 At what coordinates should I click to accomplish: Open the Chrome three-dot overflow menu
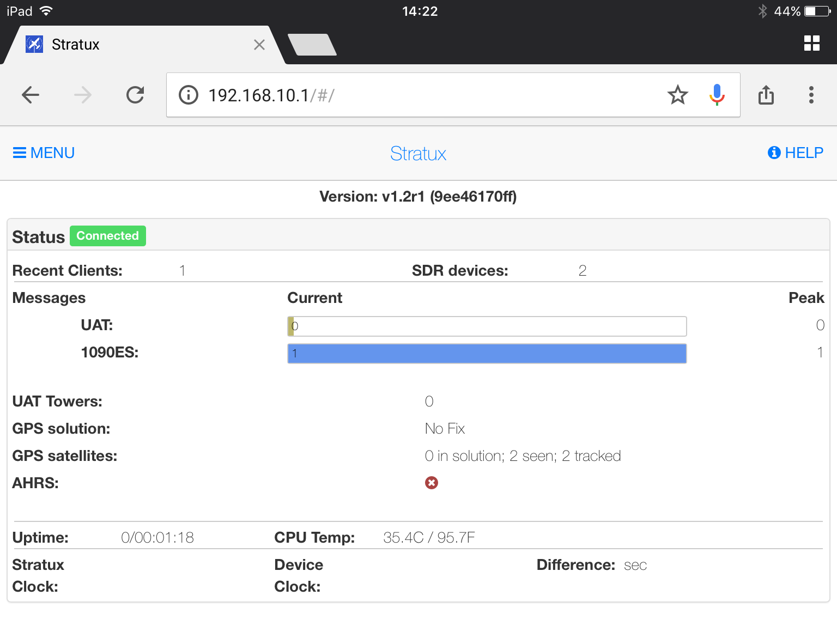[x=811, y=95]
